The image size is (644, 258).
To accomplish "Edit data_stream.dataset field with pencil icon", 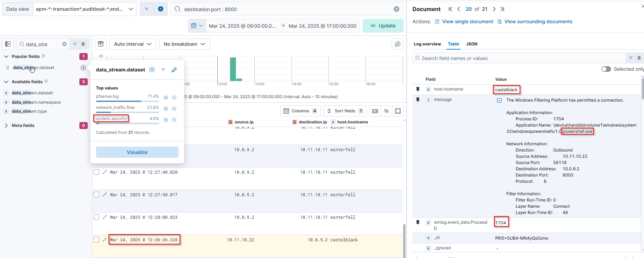I will [x=174, y=70].
